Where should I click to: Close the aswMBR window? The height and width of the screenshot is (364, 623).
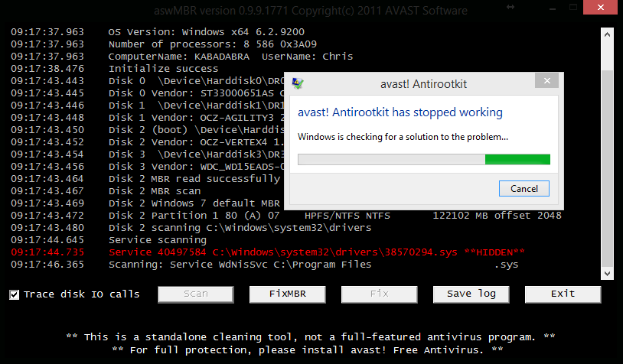coord(600,7)
